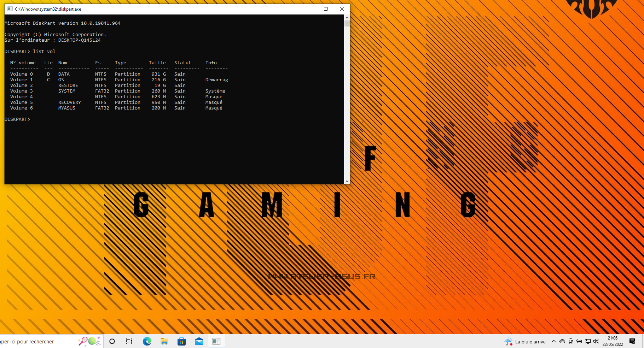Click the battery power tray icon
The width and height of the screenshot is (644, 348).
[579, 341]
